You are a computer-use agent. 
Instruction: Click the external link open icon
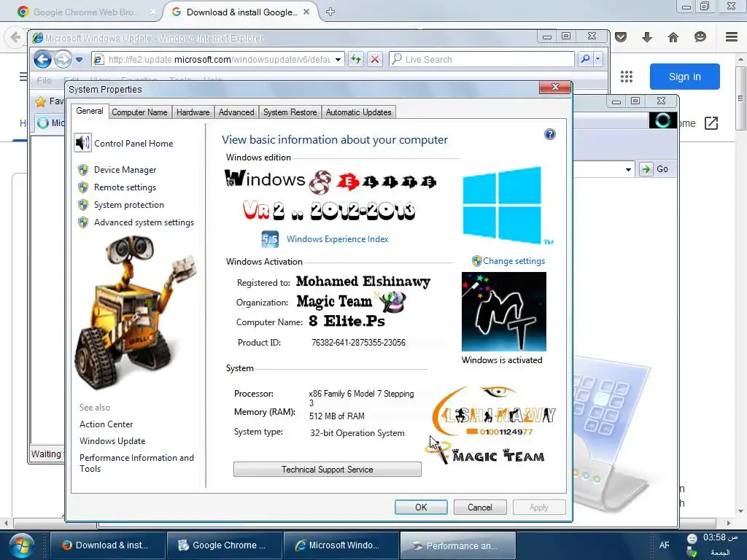click(711, 123)
